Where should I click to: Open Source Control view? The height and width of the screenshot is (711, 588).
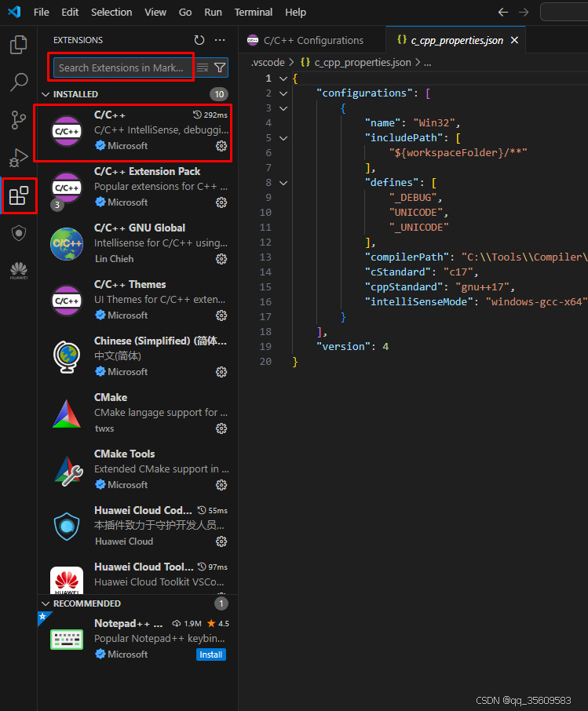point(19,120)
